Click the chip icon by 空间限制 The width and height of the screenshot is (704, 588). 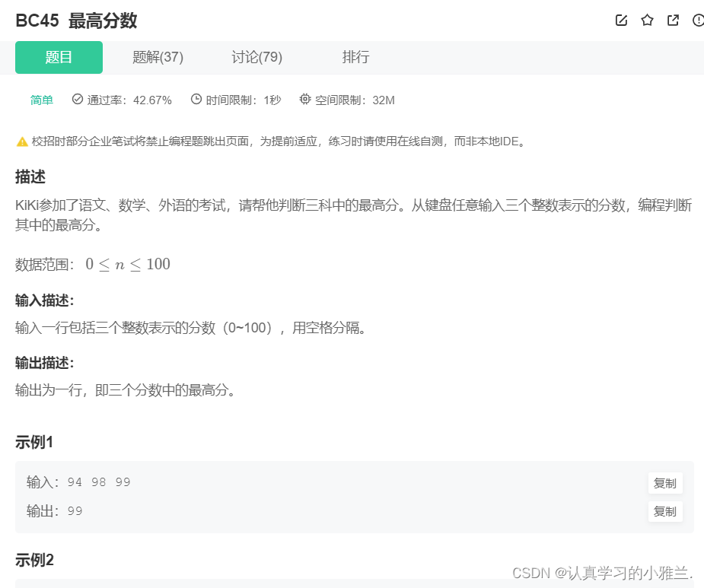pyautogui.click(x=305, y=99)
